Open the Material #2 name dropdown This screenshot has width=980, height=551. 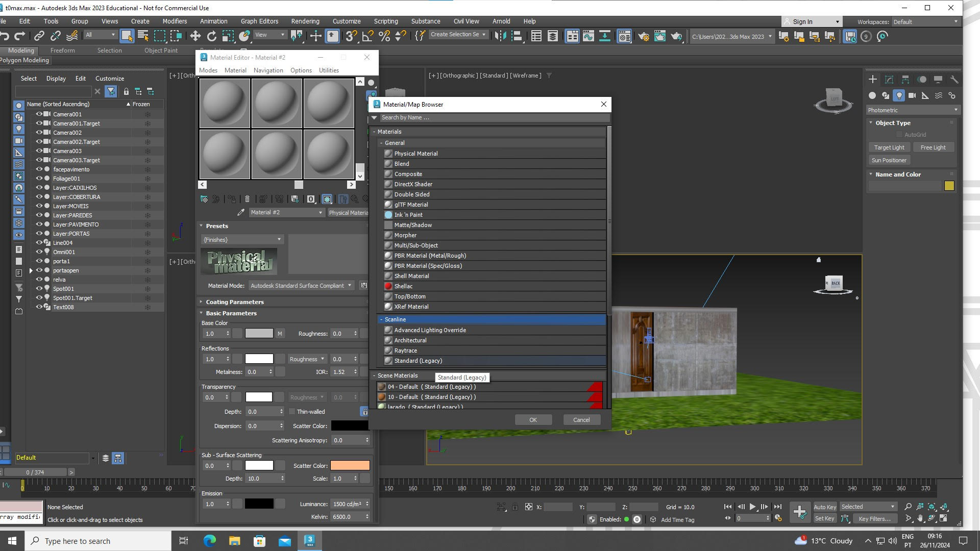coord(286,212)
